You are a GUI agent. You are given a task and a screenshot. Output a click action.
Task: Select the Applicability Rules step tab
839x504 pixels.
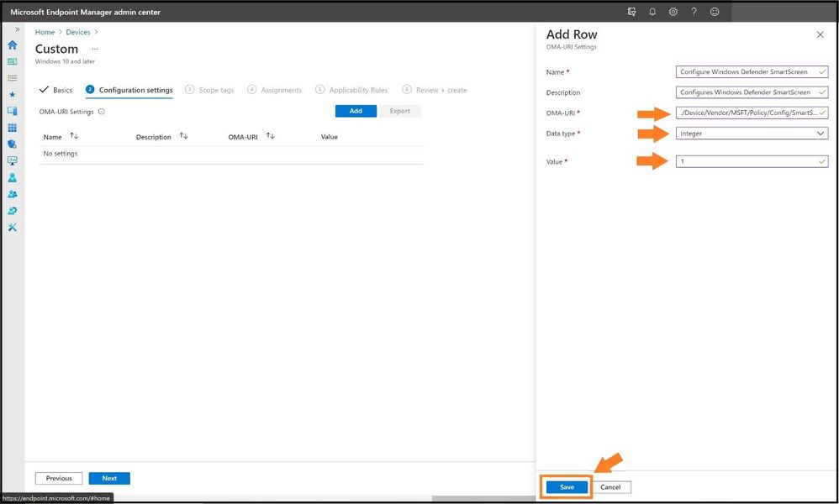coord(351,90)
